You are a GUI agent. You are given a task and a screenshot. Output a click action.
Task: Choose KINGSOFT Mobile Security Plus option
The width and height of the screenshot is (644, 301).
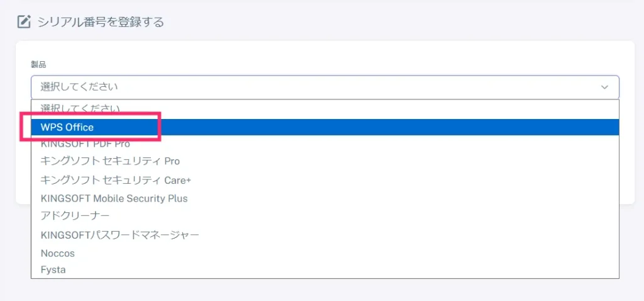[114, 198]
